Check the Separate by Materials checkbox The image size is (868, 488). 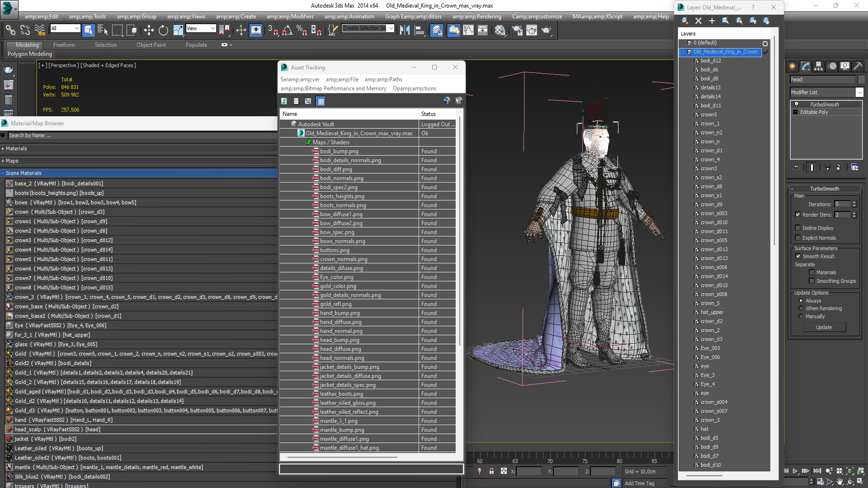tap(811, 272)
